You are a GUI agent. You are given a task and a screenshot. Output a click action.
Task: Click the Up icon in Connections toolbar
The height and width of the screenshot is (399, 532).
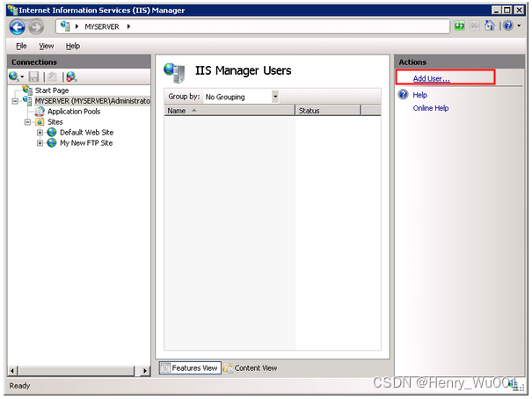point(52,76)
